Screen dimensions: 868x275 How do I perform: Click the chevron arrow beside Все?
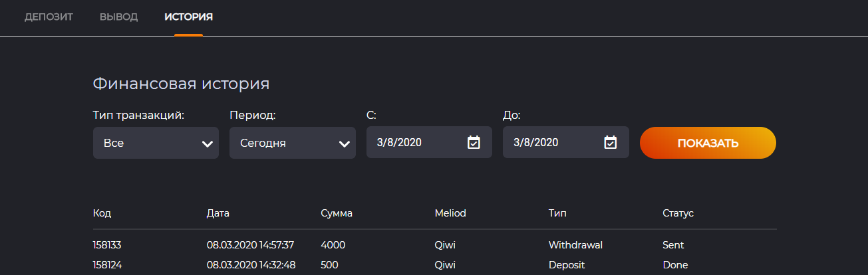pos(208,143)
